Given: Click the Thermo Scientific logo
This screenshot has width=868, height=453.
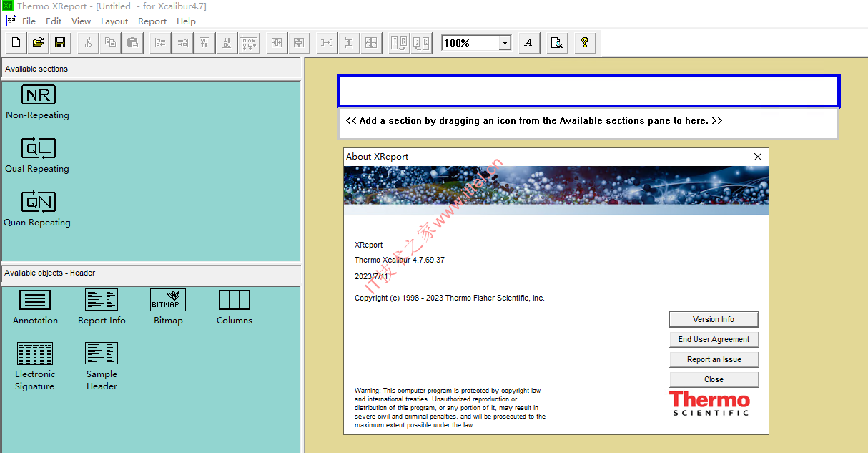Looking at the screenshot, I should pyautogui.click(x=710, y=404).
